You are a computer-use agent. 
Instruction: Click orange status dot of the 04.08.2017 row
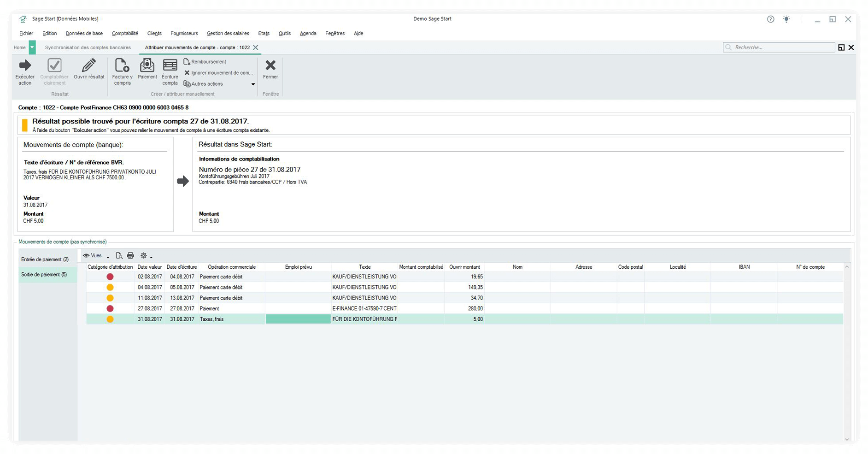[110, 288]
